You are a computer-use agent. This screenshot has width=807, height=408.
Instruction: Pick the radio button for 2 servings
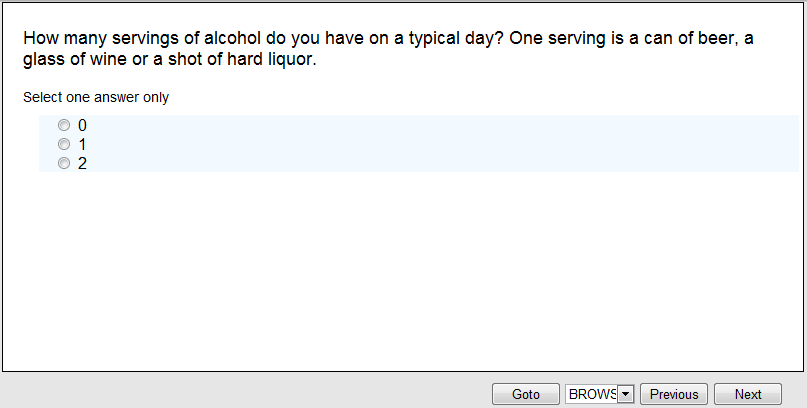click(x=64, y=164)
